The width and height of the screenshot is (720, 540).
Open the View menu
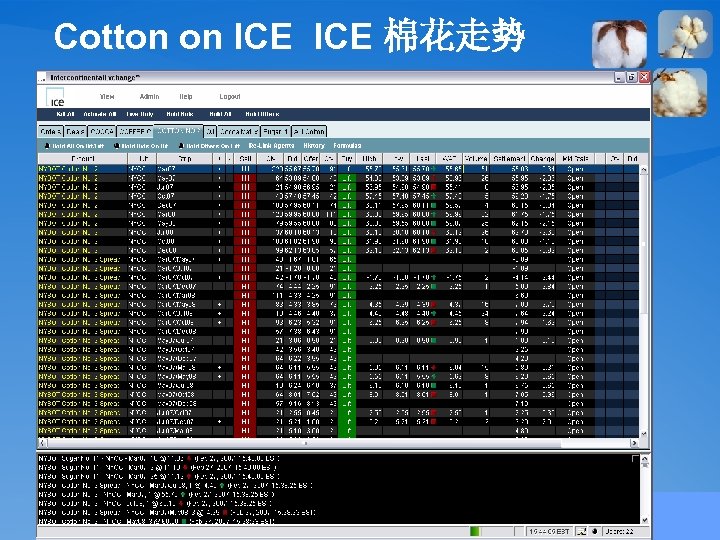107,96
